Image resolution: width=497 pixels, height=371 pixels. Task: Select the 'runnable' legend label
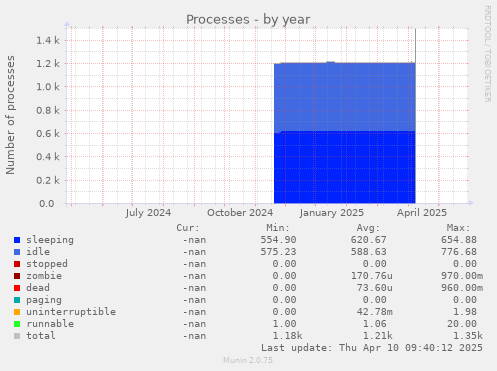click(50, 324)
